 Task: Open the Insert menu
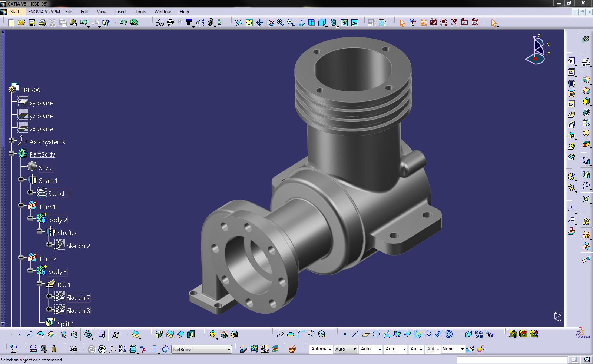(x=120, y=12)
